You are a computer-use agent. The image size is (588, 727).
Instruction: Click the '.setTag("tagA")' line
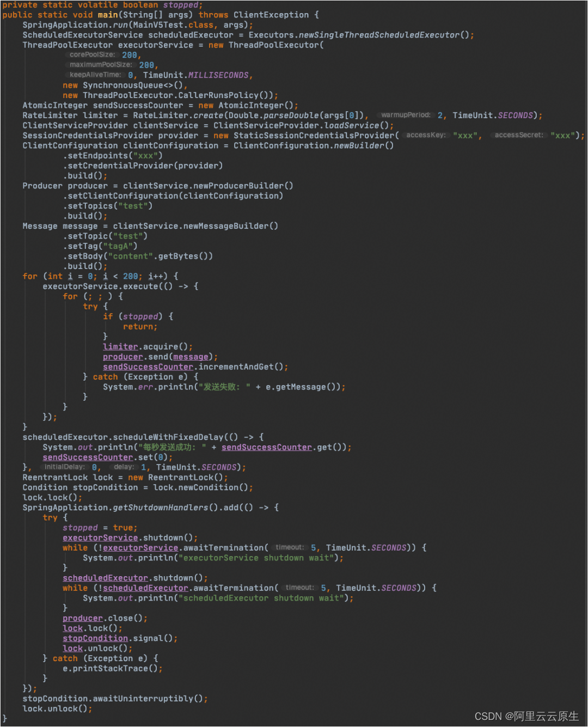[x=100, y=246]
